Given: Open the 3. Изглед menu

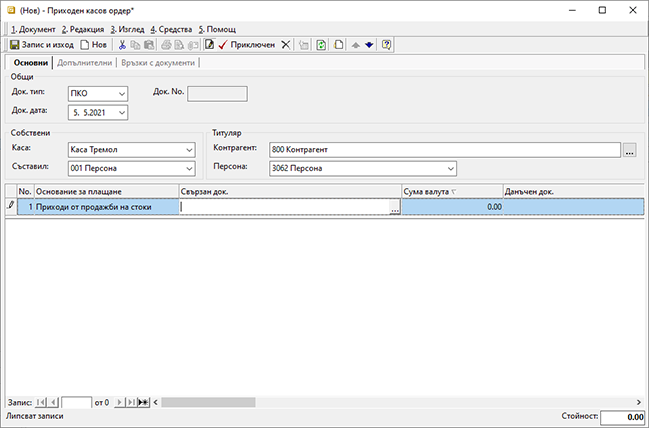Looking at the screenshot, I should pyautogui.click(x=127, y=29).
